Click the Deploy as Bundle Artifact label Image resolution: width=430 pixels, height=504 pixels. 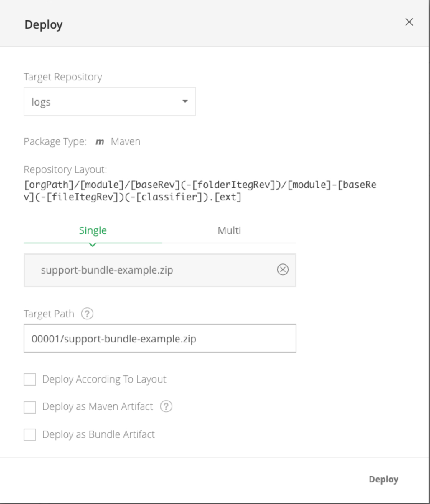[x=98, y=434]
